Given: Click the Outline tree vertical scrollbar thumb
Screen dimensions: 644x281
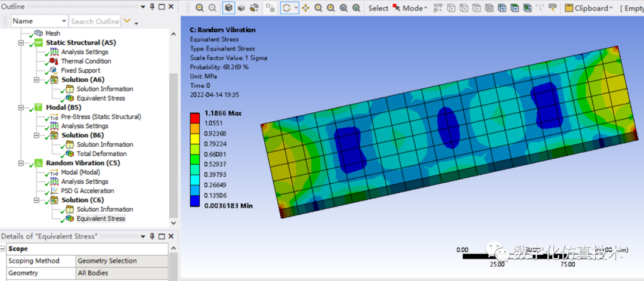Looking at the screenshot, I should point(174,146).
